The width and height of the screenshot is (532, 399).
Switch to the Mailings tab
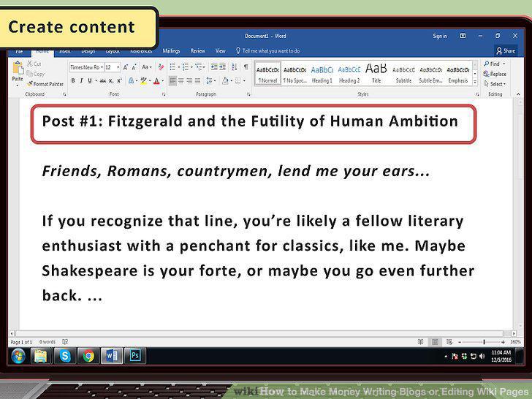point(171,50)
